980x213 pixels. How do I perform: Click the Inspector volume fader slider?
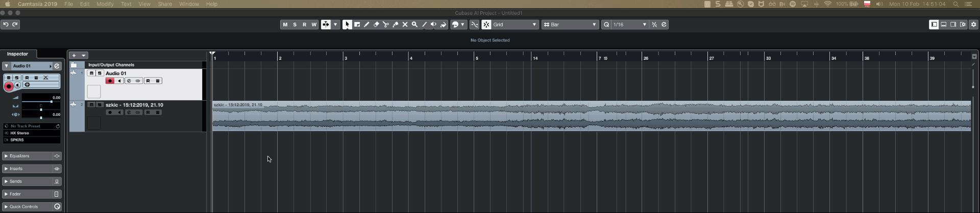[51, 102]
